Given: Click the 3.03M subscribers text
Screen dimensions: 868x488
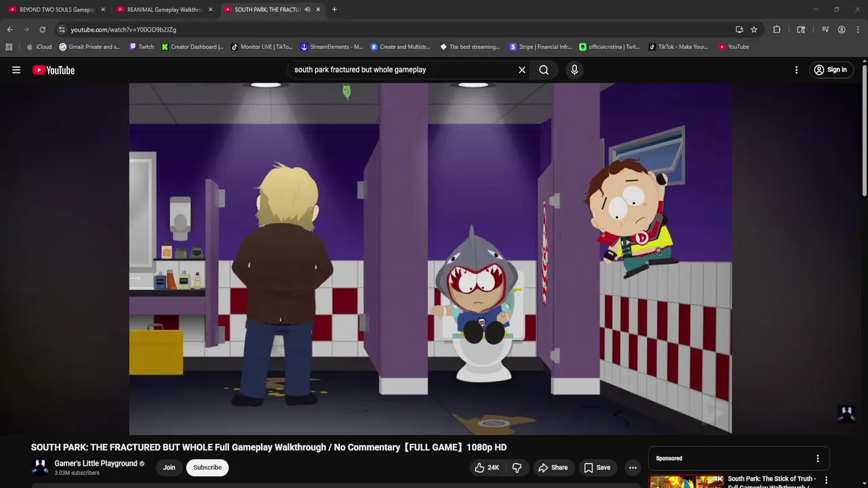Looking at the screenshot, I should click(x=77, y=473).
